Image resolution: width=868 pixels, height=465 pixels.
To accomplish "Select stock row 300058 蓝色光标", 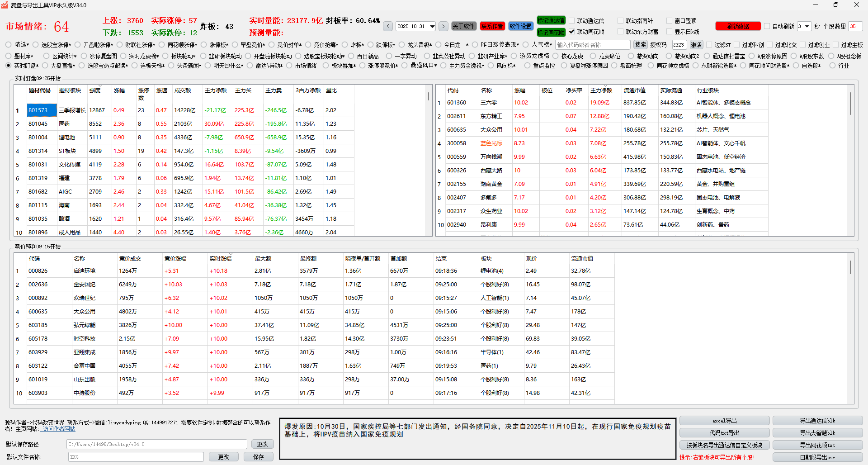I will point(602,143).
